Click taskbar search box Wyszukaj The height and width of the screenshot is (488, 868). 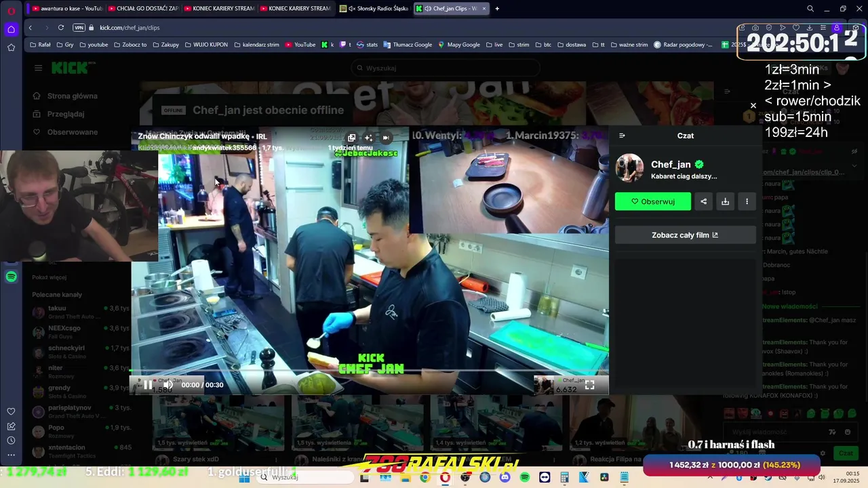point(305,477)
